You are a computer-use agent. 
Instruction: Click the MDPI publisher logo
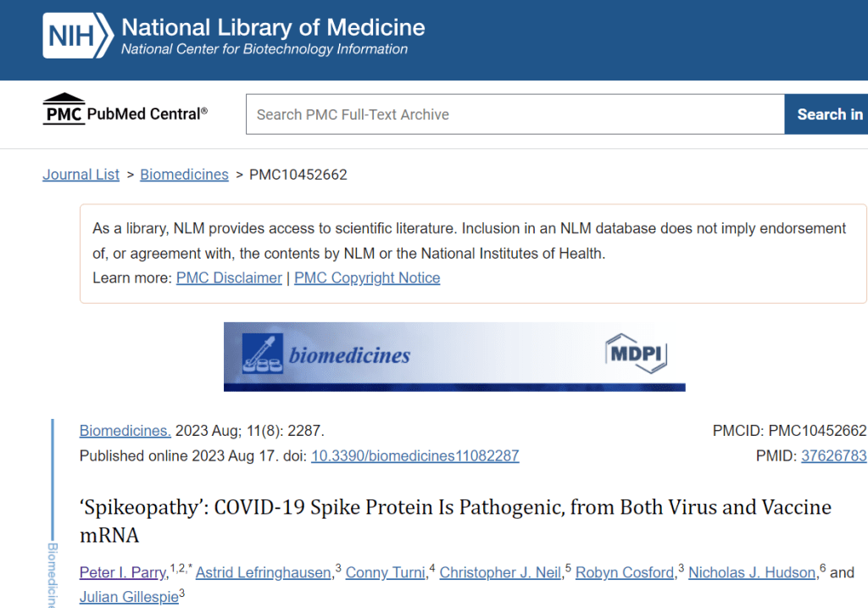636,354
